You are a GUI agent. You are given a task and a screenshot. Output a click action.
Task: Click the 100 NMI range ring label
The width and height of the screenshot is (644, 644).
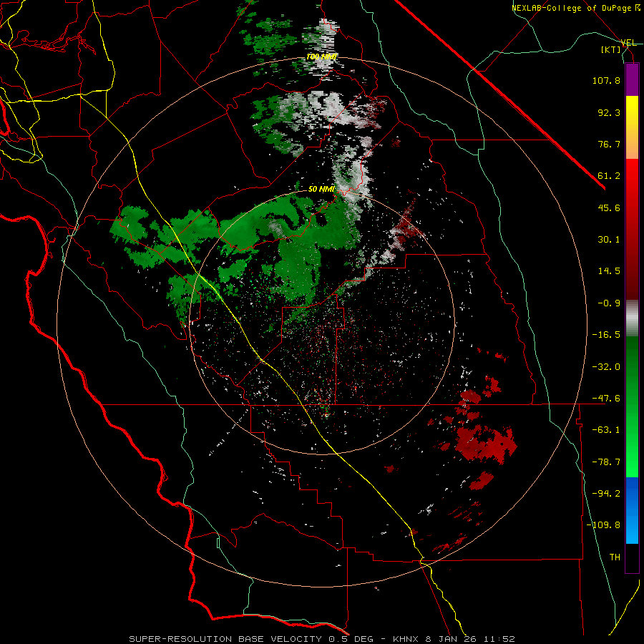(x=321, y=57)
